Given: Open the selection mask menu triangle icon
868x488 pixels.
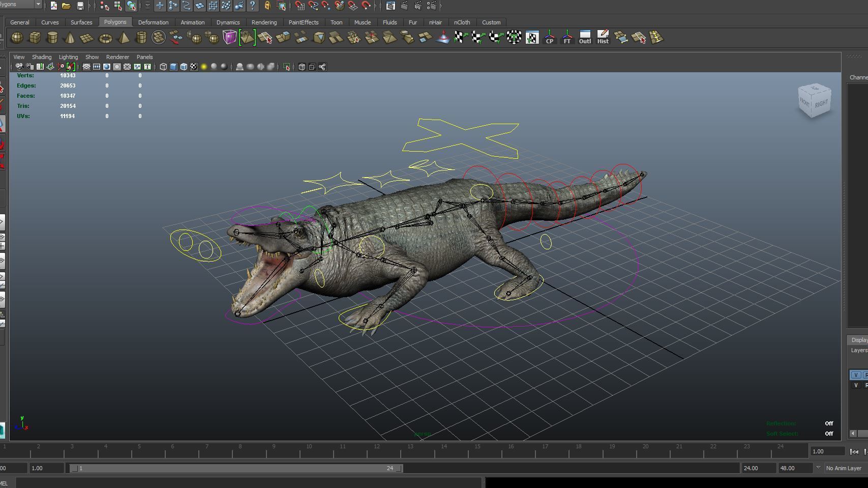Looking at the screenshot, I should 147,6.
